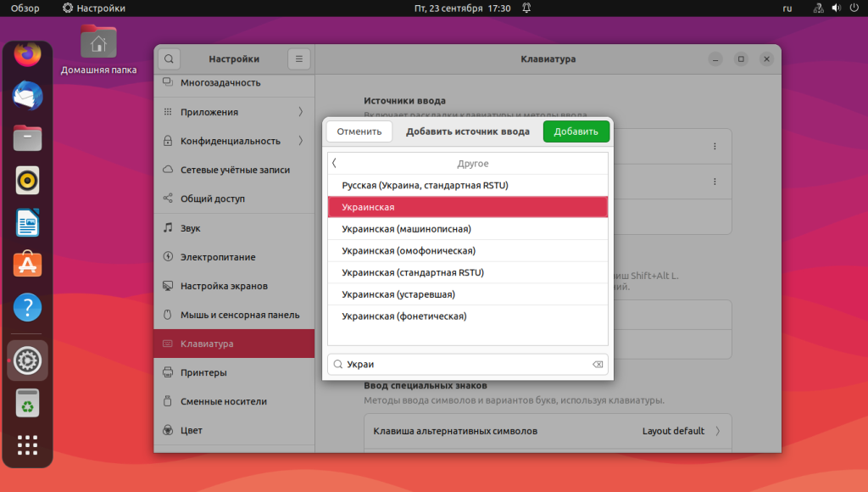Show applications grid in the dock
Viewport: 868px width, 492px height.
coord(27,444)
